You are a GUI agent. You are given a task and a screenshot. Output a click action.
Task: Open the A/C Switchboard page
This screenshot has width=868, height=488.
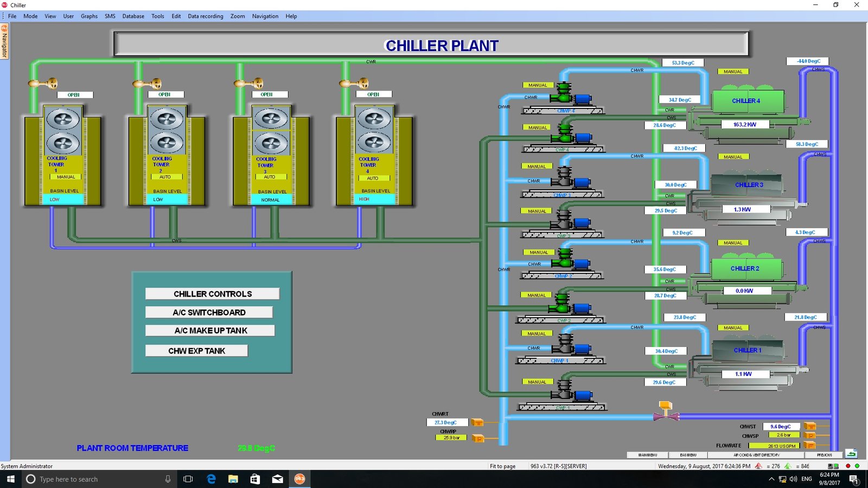[x=209, y=312]
